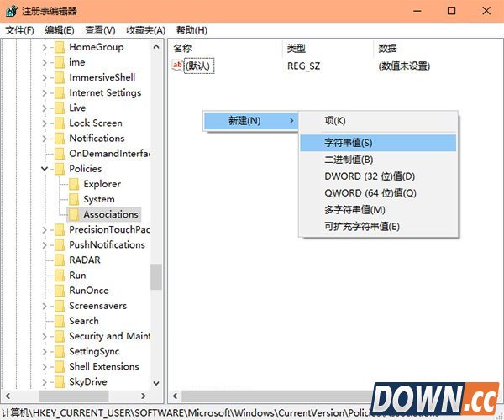This screenshot has height=420, width=504.
Task: Create a new 字符串值(S)
Action: 378,143
